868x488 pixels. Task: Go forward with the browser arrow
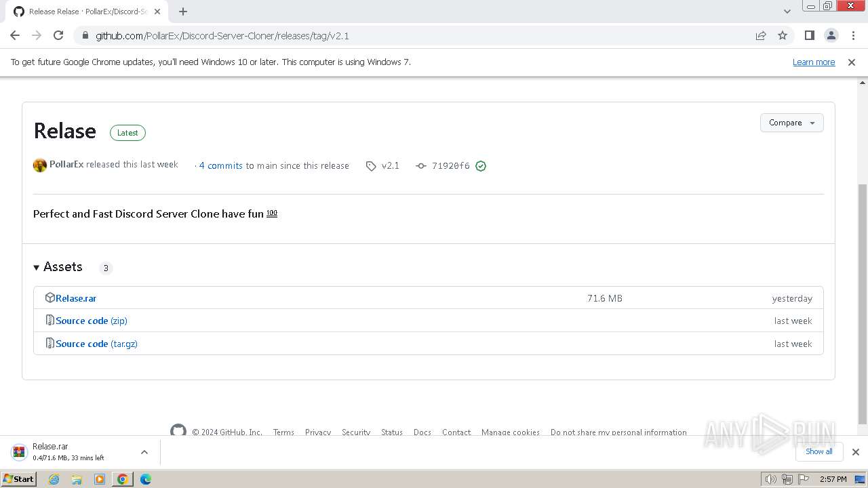coord(37,35)
